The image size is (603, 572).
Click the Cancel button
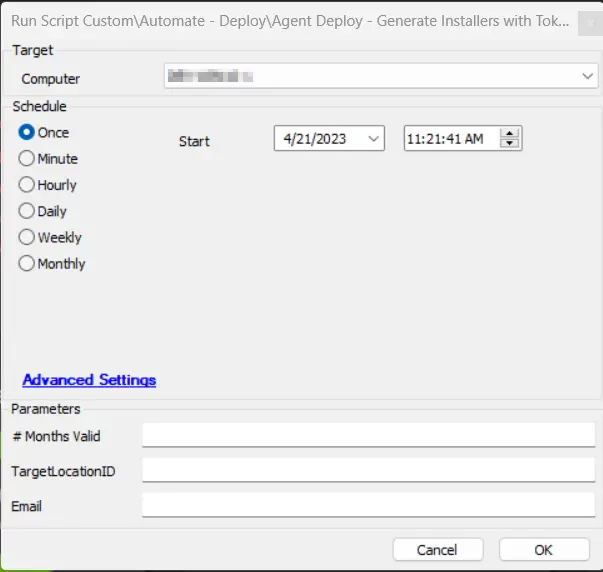(438, 549)
